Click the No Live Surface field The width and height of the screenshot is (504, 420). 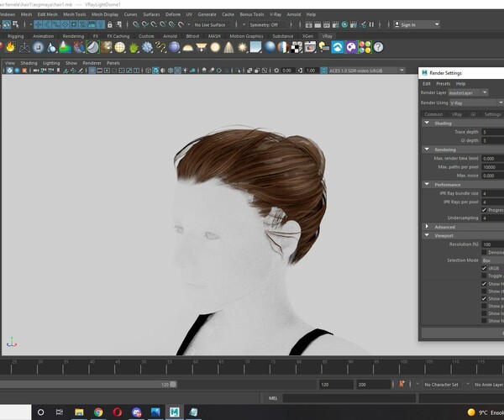point(213,24)
